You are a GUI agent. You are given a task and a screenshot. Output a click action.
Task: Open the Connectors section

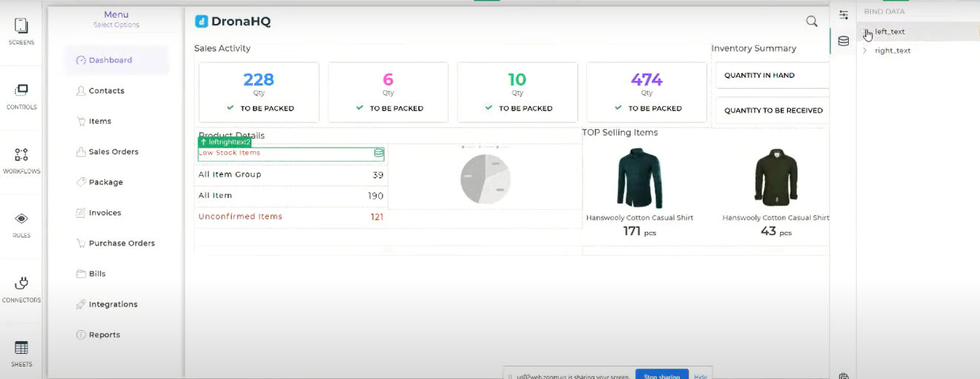tap(21, 289)
